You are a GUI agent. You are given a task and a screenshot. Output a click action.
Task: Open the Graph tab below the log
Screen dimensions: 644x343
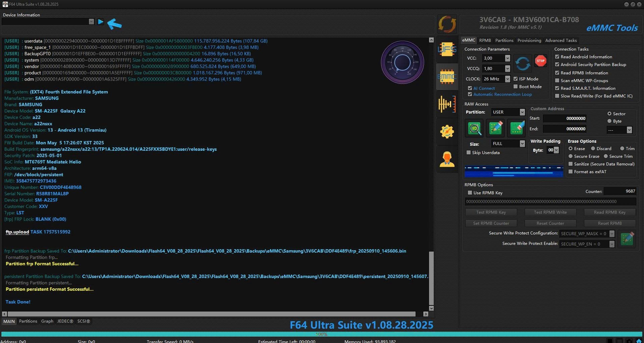47,321
